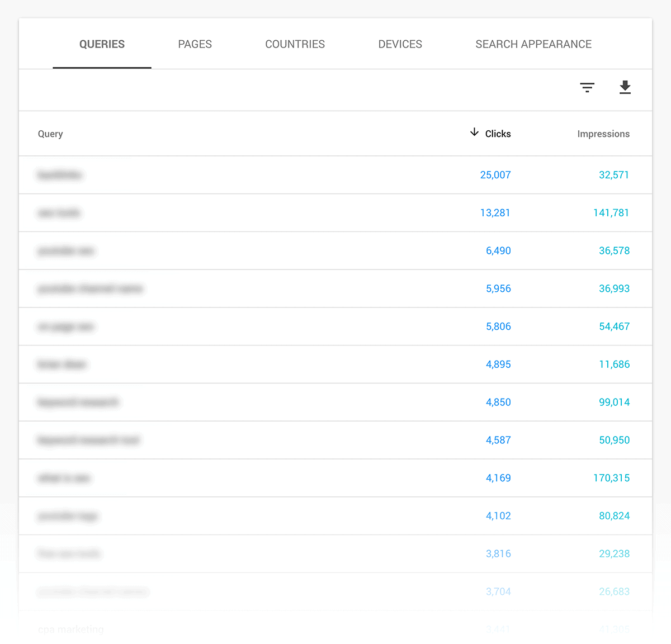Open the cpa marketing query row
This screenshot has width=671, height=644.
[x=70, y=629]
